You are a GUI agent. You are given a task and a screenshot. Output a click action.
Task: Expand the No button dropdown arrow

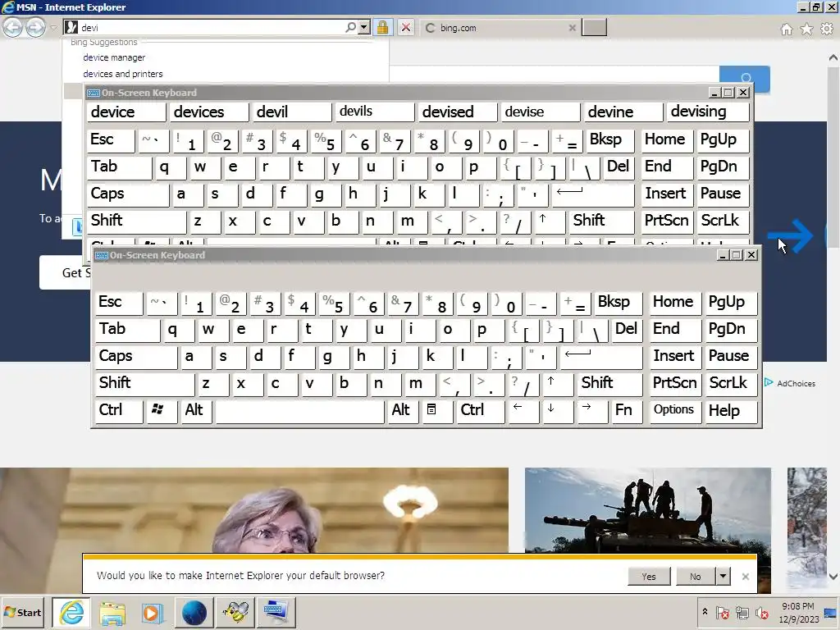pos(724,577)
